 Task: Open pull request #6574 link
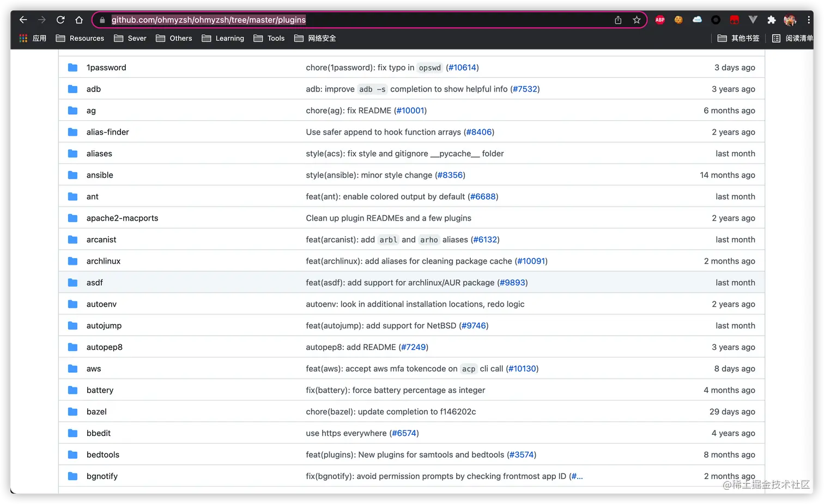[404, 433]
